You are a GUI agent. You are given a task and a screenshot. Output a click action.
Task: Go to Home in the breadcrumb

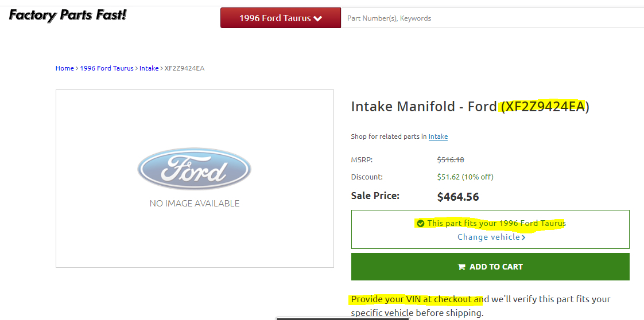64,68
